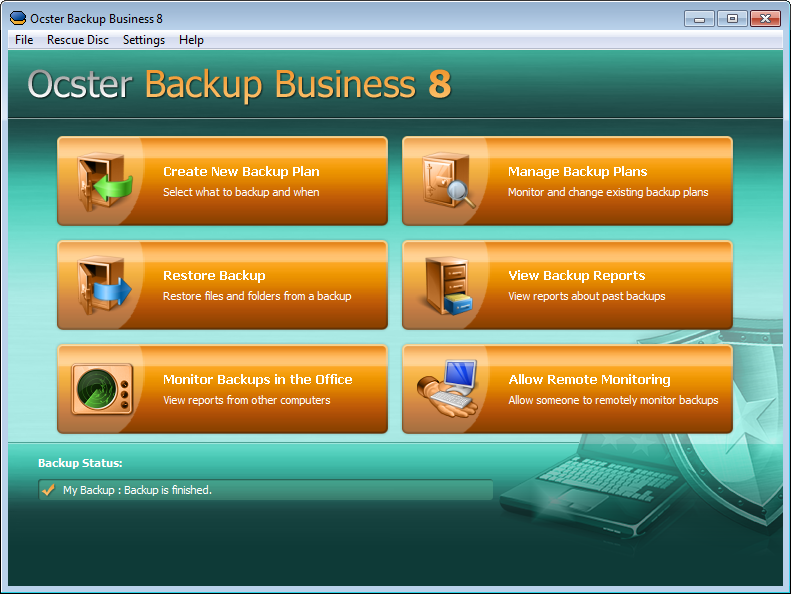Click the orange checkmark status icon

pyautogui.click(x=48, y=490)
